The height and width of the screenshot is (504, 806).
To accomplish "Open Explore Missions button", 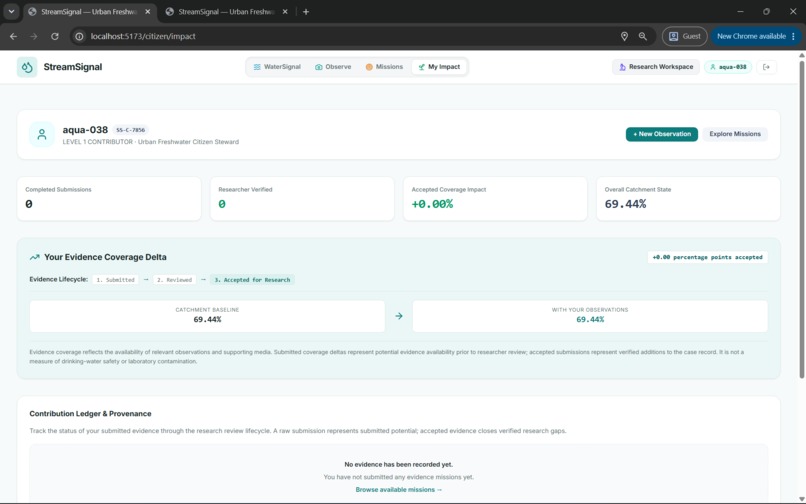I will (x=735, y=134).
